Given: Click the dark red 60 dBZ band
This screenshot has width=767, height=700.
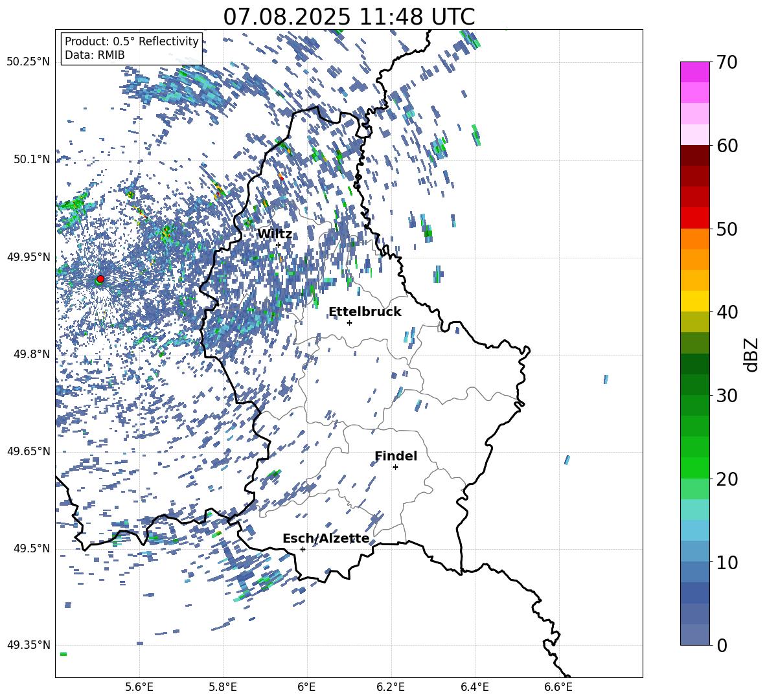Looking at the screenshot, I should coord(694,155).
